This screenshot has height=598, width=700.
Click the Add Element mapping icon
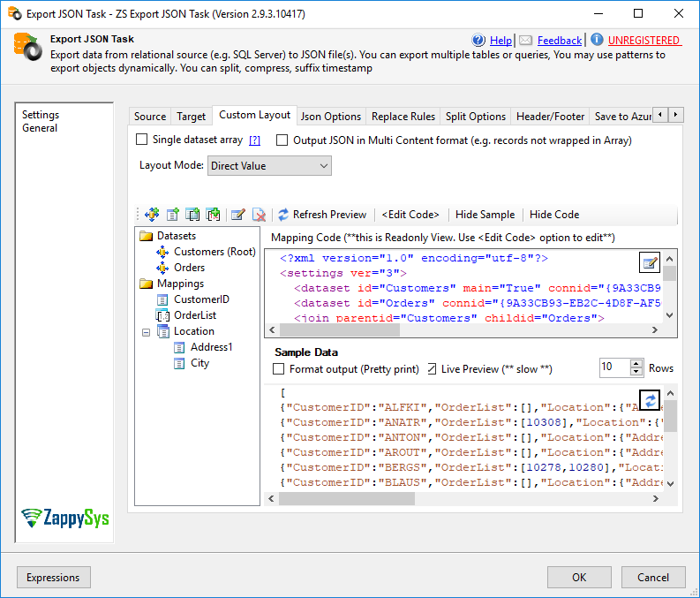click(172, 215)
